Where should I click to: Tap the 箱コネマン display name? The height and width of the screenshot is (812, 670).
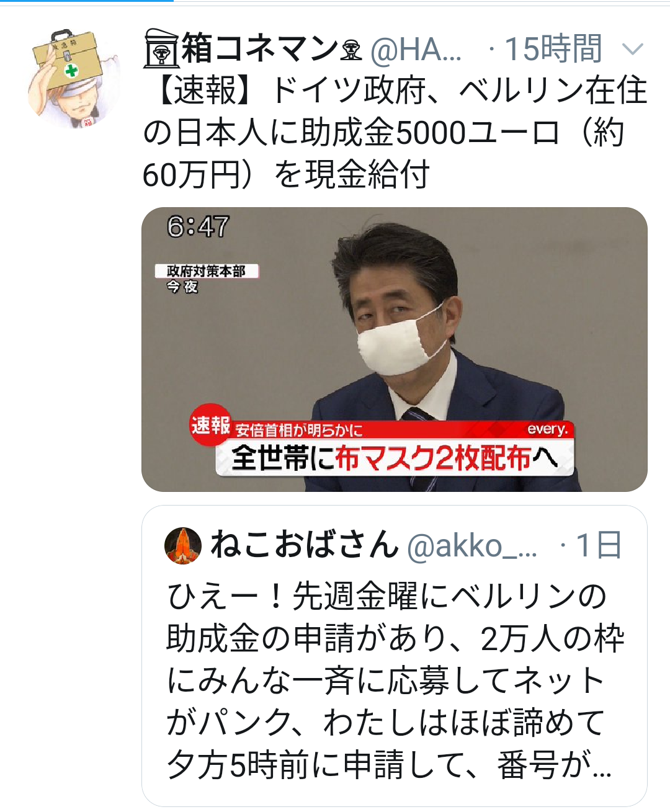click(259, 48)
